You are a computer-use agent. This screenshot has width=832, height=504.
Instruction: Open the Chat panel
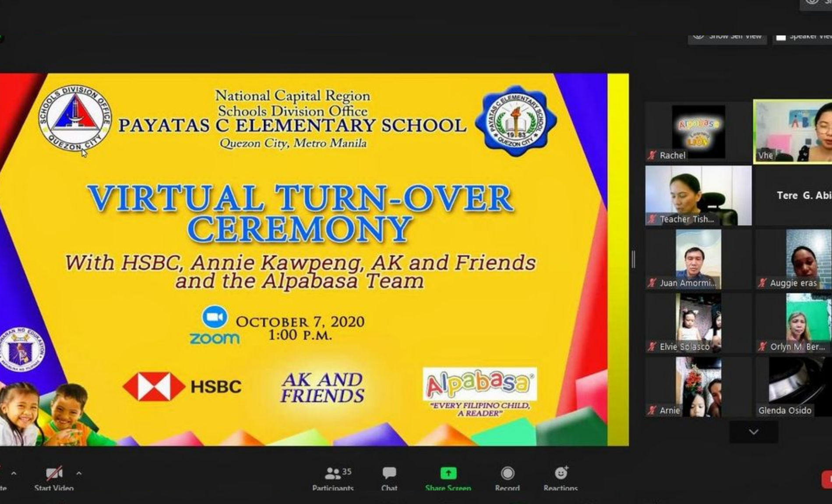click(x=389, y=479)
